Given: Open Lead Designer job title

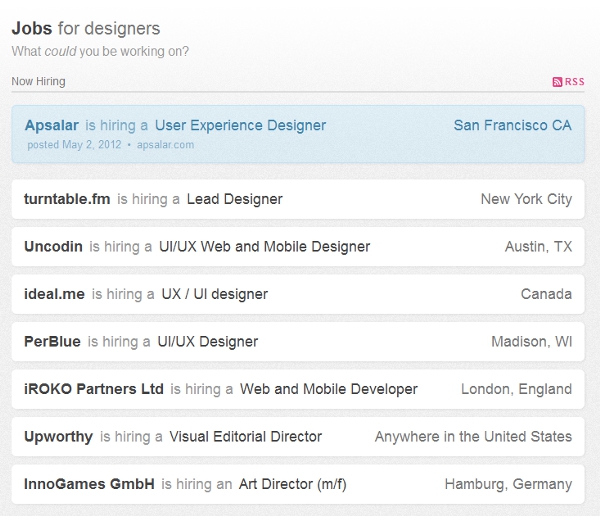Looking at the screenshot, I should [x=235, y=199].
